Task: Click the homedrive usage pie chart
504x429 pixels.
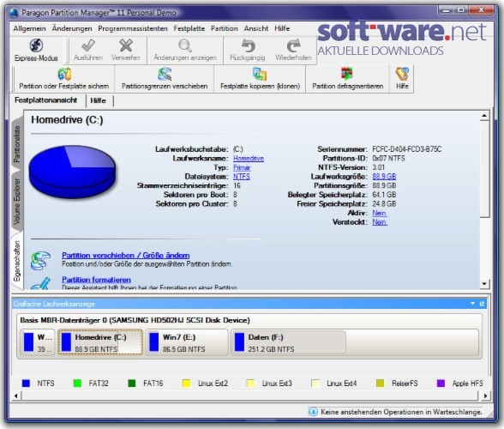Action: (72, 172)
